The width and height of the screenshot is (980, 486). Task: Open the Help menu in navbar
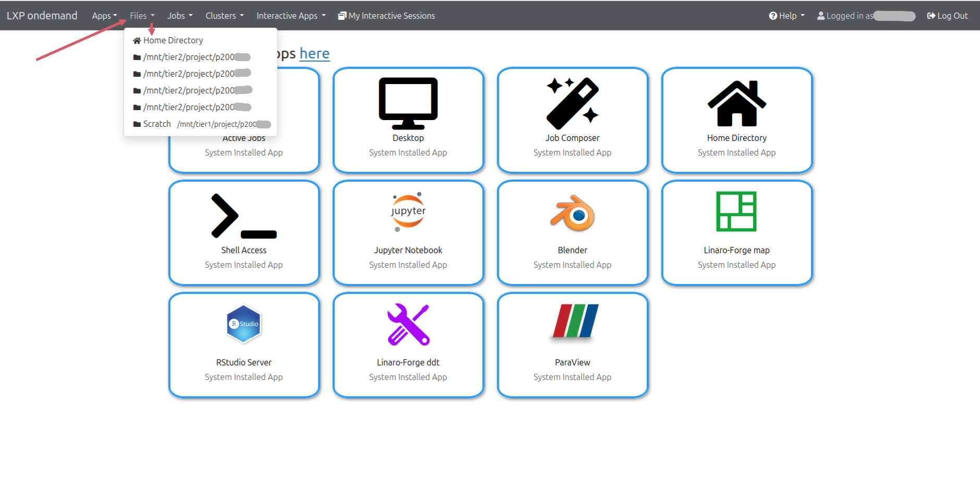tap(787, 16)
